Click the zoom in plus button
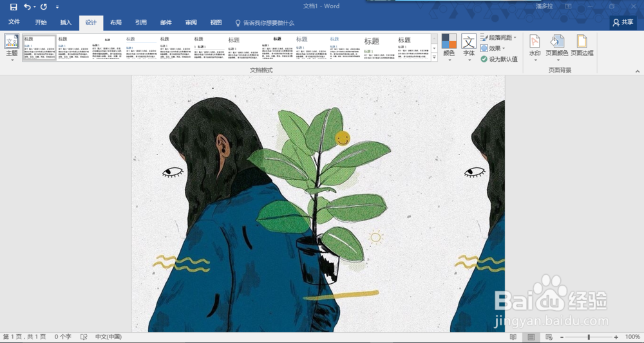The width and height of the screenshot is (644, 343). tap(616, 337)
